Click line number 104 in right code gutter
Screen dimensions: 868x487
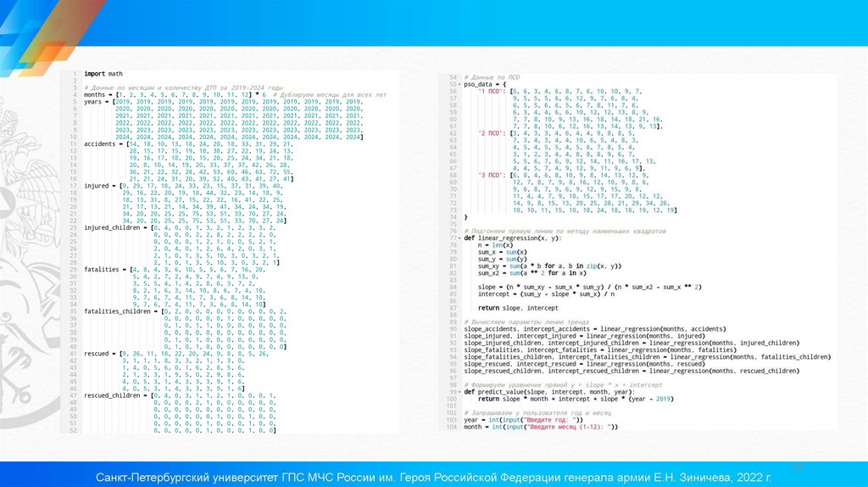[x=452, y=427]
